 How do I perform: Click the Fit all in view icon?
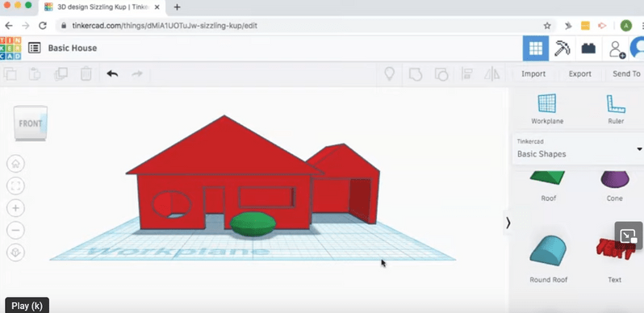[x=15, y=186]
